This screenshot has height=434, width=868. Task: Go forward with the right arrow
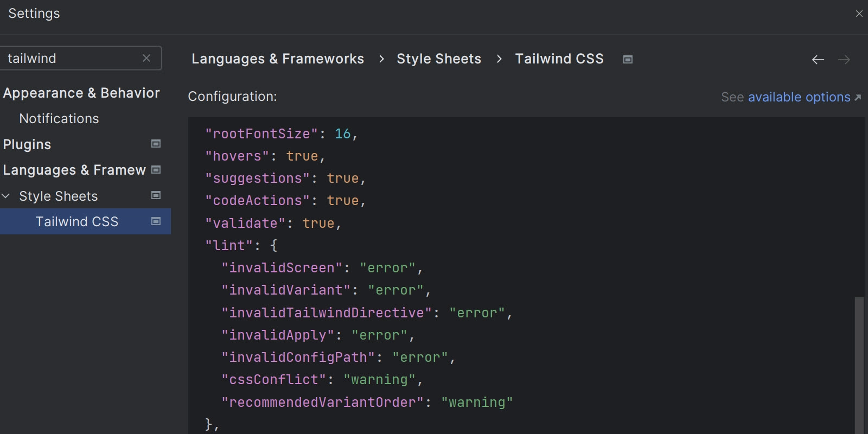point(844,60)
